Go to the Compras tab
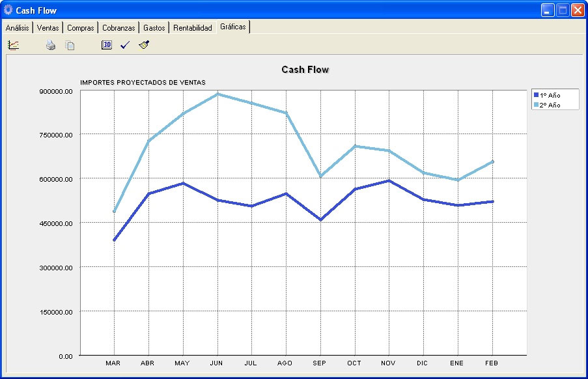Image resolution: width=588 pixels, height=379 pixels. click(x=81, y=28)
